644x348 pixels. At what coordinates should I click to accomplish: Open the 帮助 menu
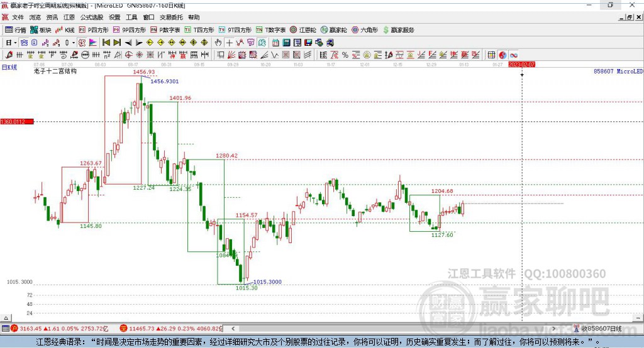[x=194, y=17]
